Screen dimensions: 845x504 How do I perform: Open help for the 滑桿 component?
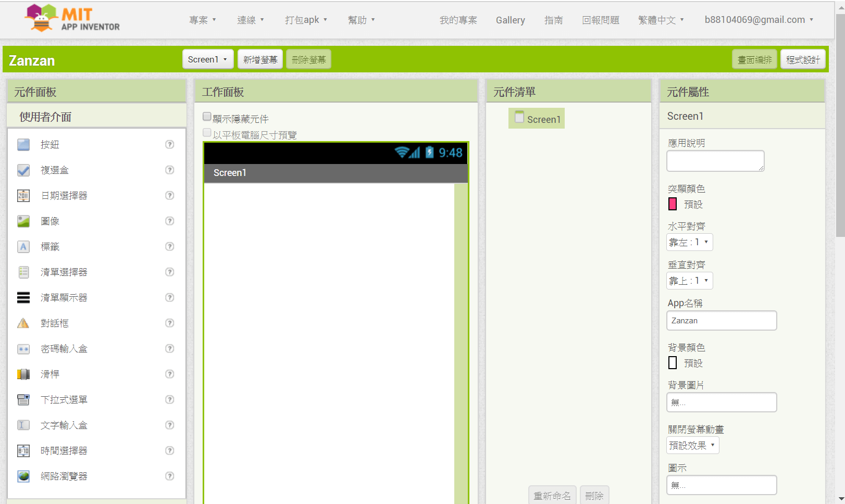169,374
